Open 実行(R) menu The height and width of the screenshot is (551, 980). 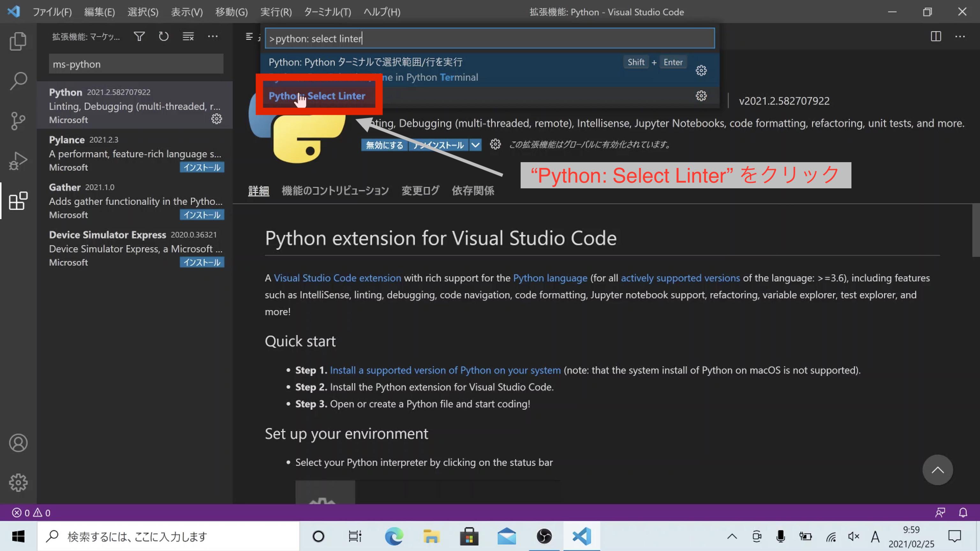point(276,12)
